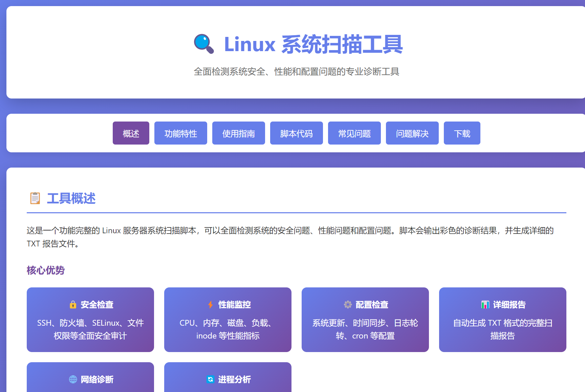Select the 使用指南 tab
The height and width of the screenshot is (392, 585).
(x=239, y=133)
